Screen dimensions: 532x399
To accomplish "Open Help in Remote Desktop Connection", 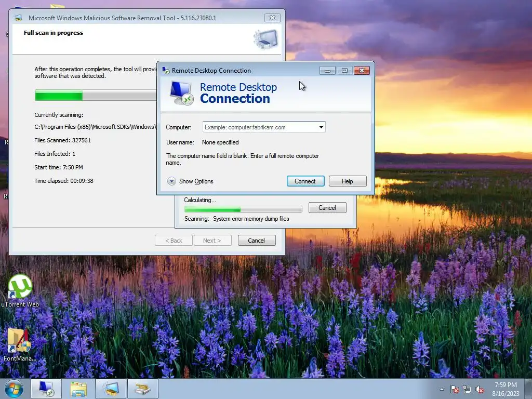I will click(348, 181).
